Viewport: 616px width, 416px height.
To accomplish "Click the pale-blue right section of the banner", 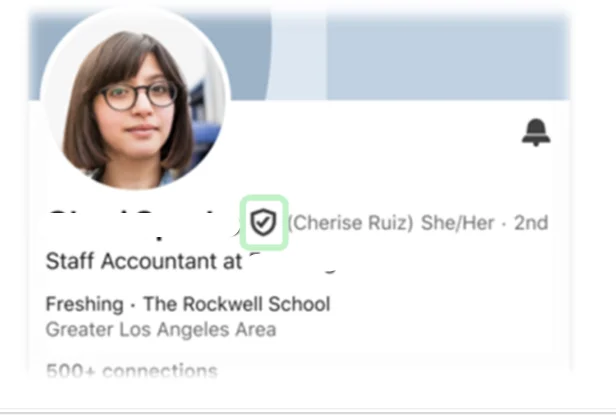I will [x=448, y=57].
